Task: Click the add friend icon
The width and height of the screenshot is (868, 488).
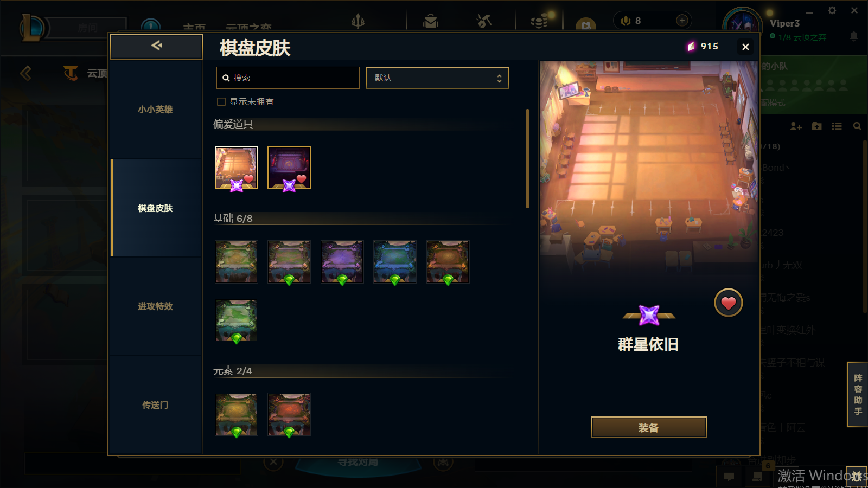Action: (796, 126)
